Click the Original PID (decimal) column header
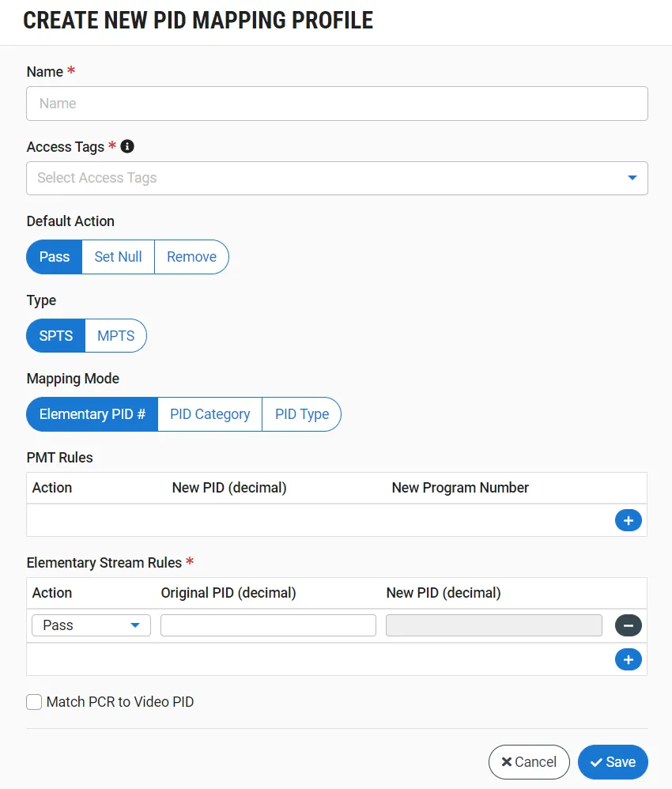Viewport: 672px width, 789px height. 228,593
